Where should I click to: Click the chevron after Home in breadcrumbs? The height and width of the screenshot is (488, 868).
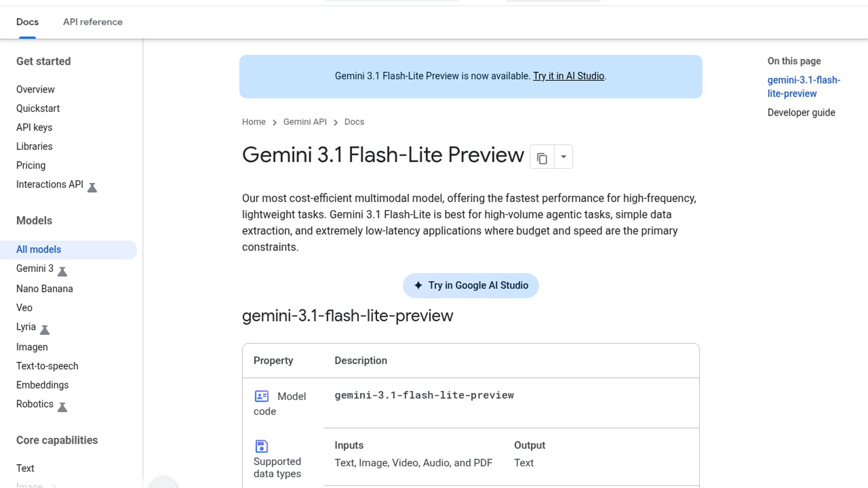pos(274,122)
